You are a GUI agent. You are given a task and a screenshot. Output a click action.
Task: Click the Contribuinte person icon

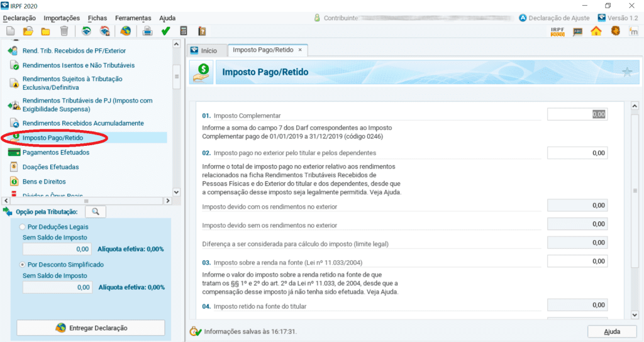pyautogui.click(x=317, y=18)
